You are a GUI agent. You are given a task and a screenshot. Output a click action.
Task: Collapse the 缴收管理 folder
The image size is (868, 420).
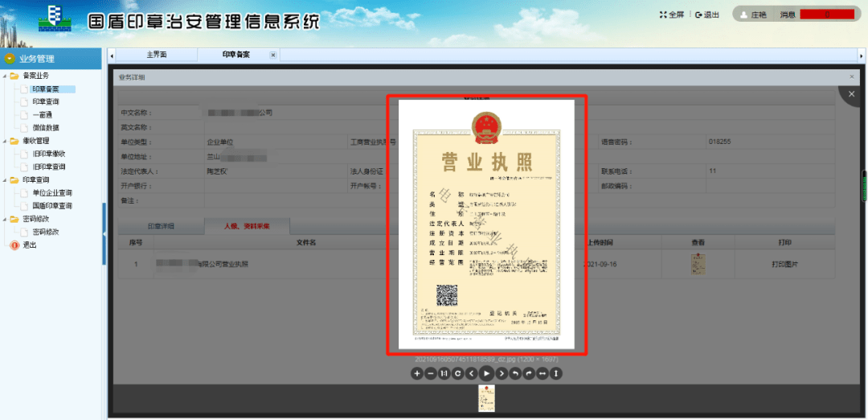6,142
